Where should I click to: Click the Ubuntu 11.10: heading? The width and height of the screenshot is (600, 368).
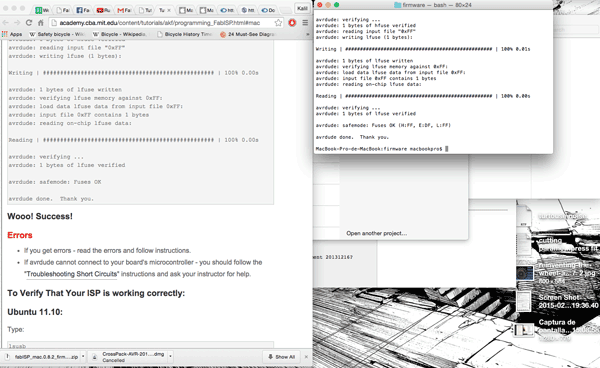coord(35,312)
